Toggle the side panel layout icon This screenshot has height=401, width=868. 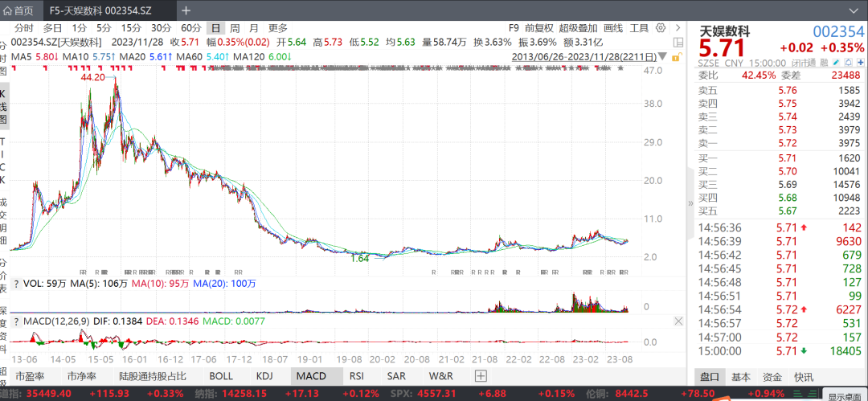678,43
